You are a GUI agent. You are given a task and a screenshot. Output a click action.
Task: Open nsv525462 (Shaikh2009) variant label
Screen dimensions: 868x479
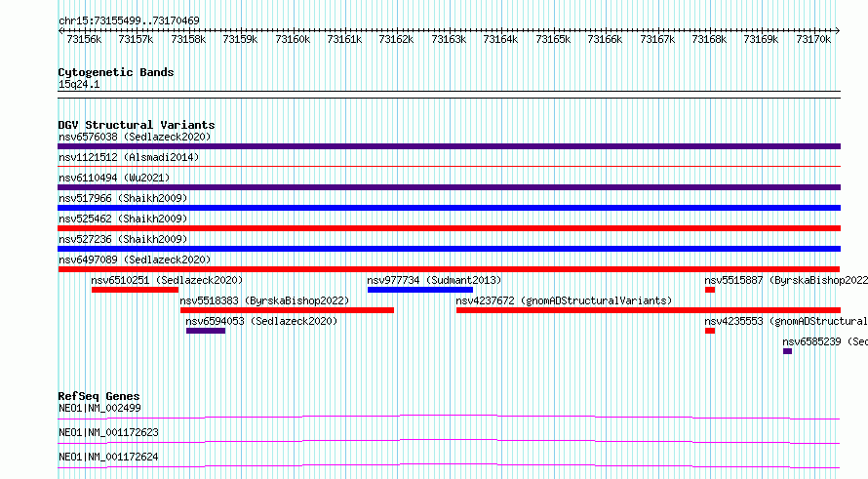(123, 219)
